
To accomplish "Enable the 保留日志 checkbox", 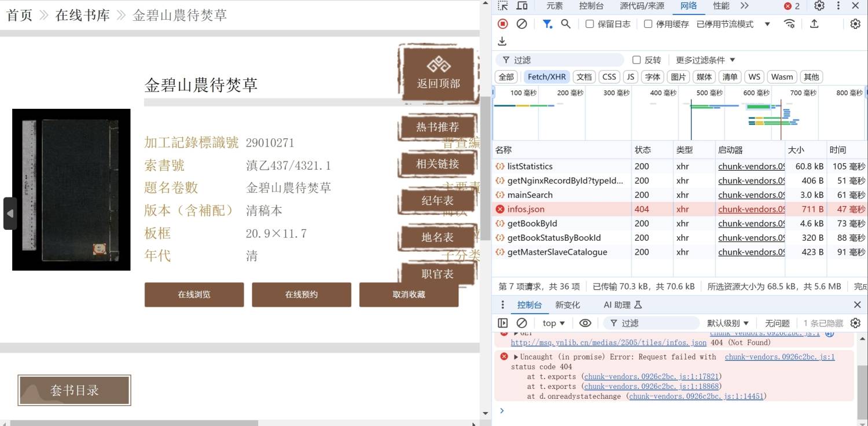I will (x=590, y=24).
